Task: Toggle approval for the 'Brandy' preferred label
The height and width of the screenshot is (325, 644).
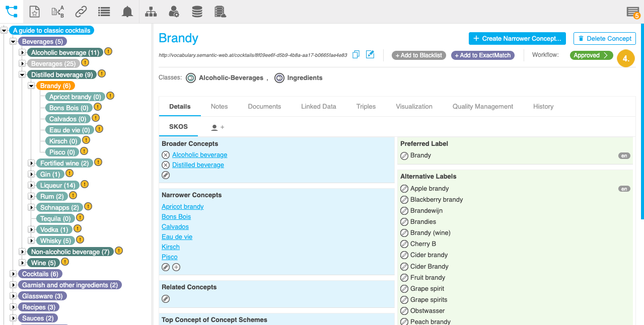Action: click(404, 155)
